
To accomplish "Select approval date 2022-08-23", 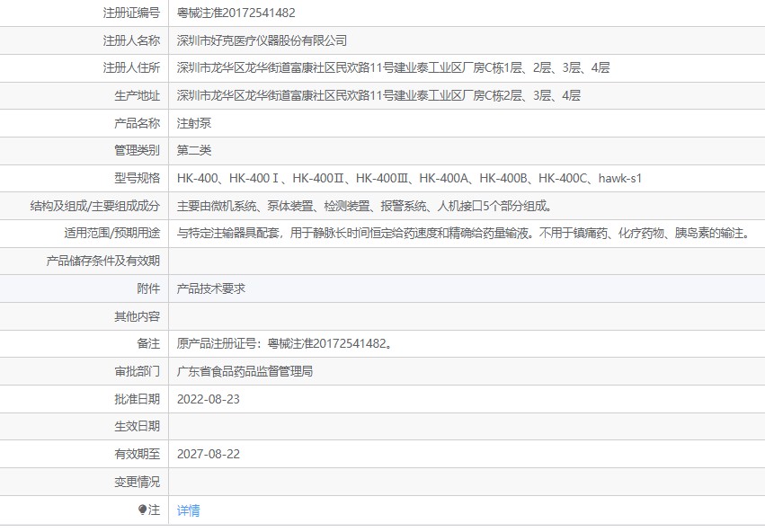I will click(x=209, y=399).
